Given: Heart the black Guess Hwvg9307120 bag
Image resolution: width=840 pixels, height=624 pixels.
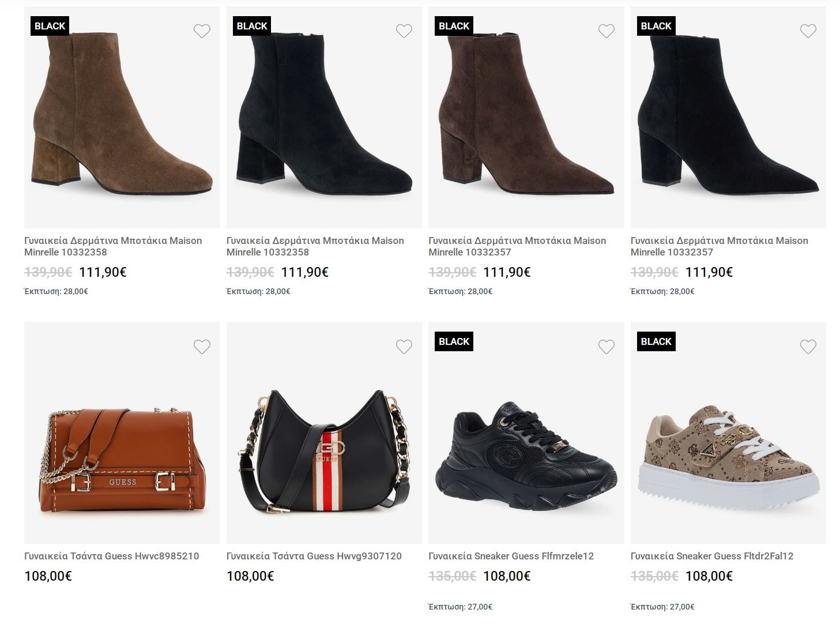Looking at the screenshot, I should [x=404, y=347].
